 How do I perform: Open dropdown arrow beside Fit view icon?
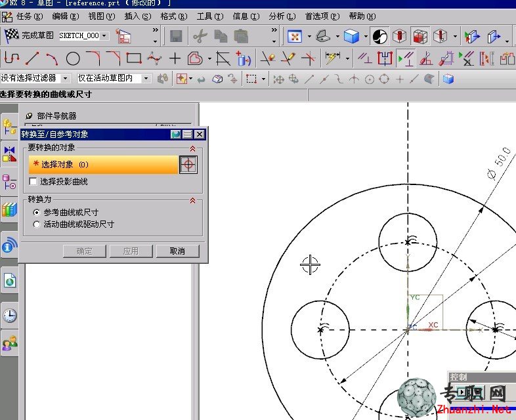[x=309, y=36]
